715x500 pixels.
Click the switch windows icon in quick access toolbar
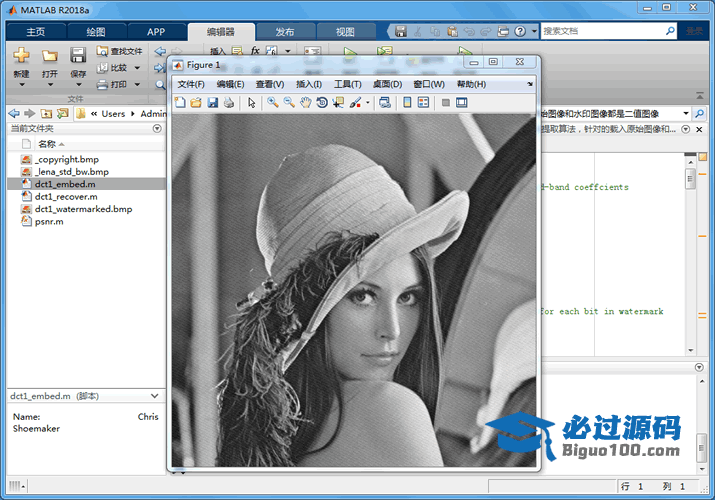click(503, 31)
